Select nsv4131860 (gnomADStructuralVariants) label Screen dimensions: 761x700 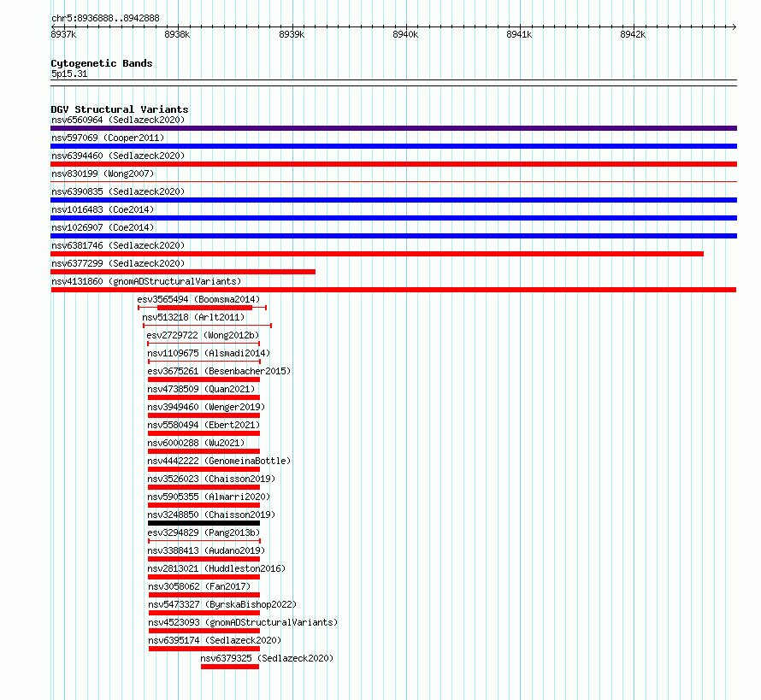pos(146,281)
